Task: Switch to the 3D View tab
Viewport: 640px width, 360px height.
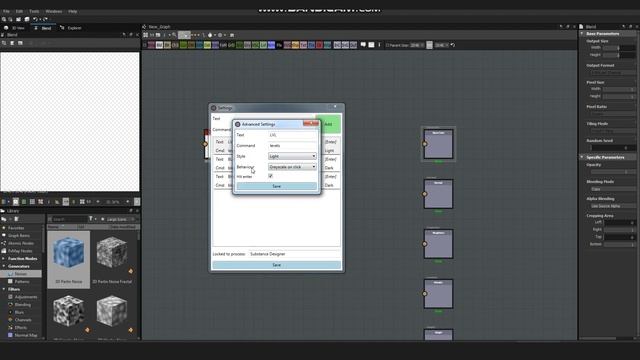Action: (14, 28)
